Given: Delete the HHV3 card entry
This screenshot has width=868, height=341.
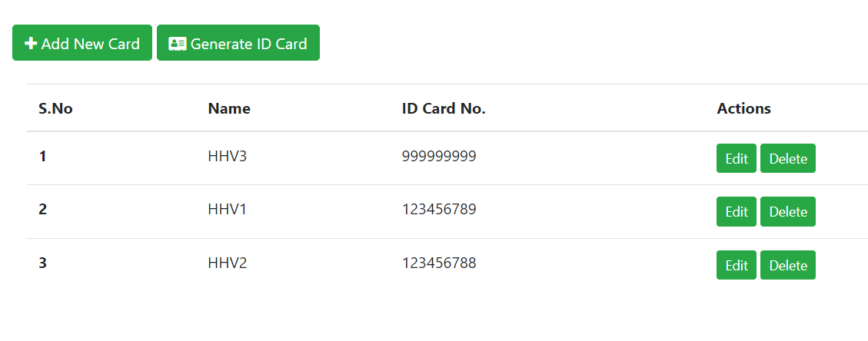Looking at the screenshot, I should coord(787,159).
